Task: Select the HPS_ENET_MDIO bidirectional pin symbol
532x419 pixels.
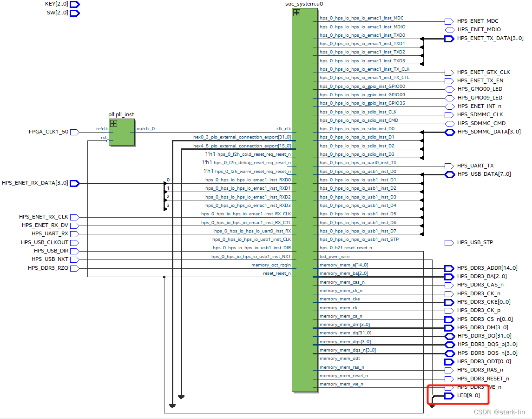Action: 450,30
